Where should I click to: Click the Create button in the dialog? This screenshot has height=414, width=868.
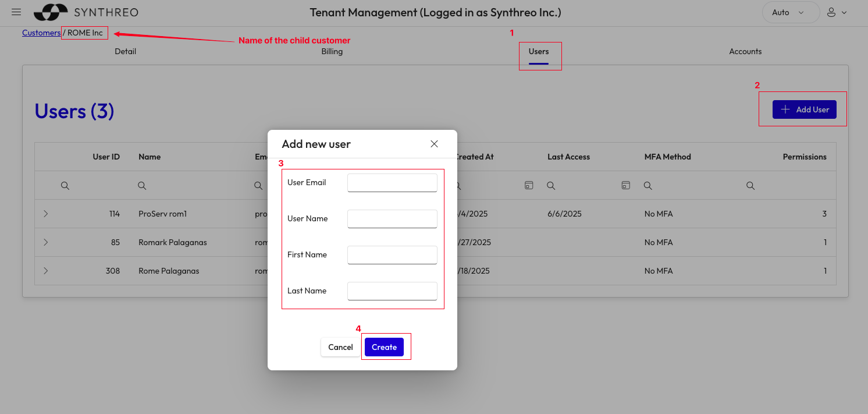click(x=384, y=346)
